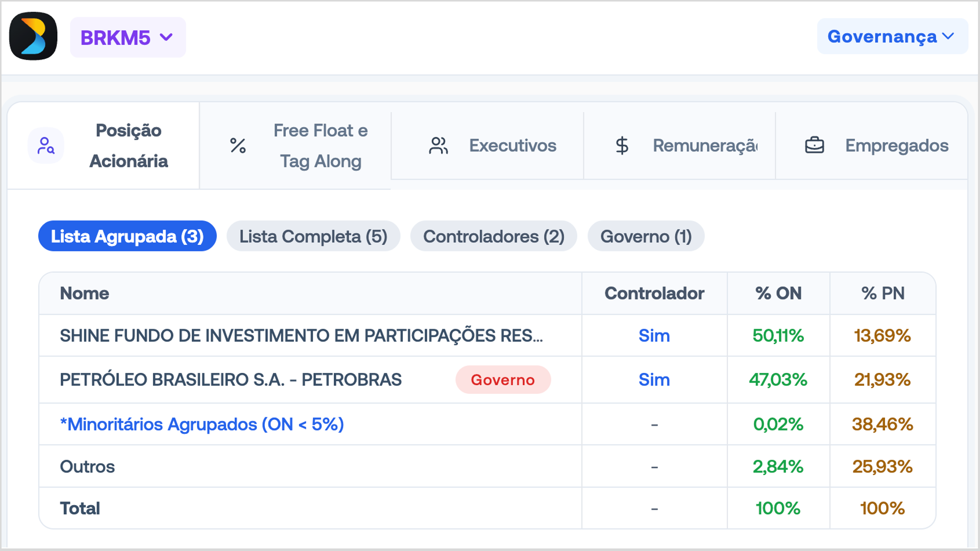Click the 38,46% PN value
This screenshot has height=551, width=980.
coord(883,424)
